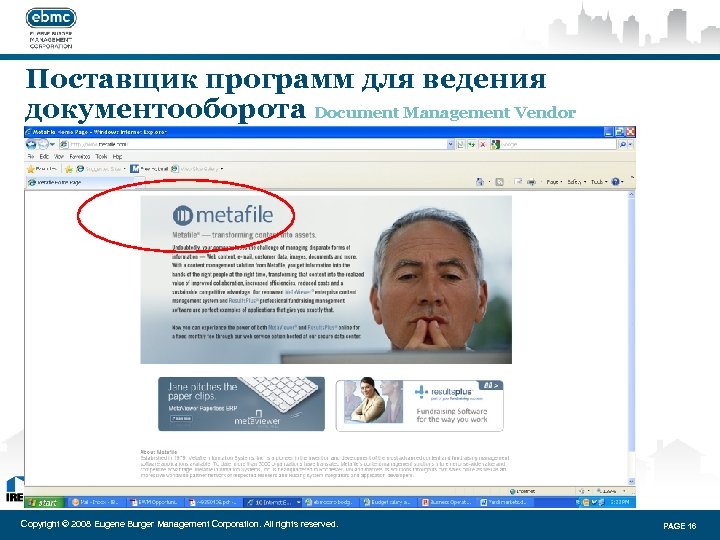The width and height of the screenshot is (720, 540).
Task: Switch to the PDF document taskbar item
Action: point(212,502)
